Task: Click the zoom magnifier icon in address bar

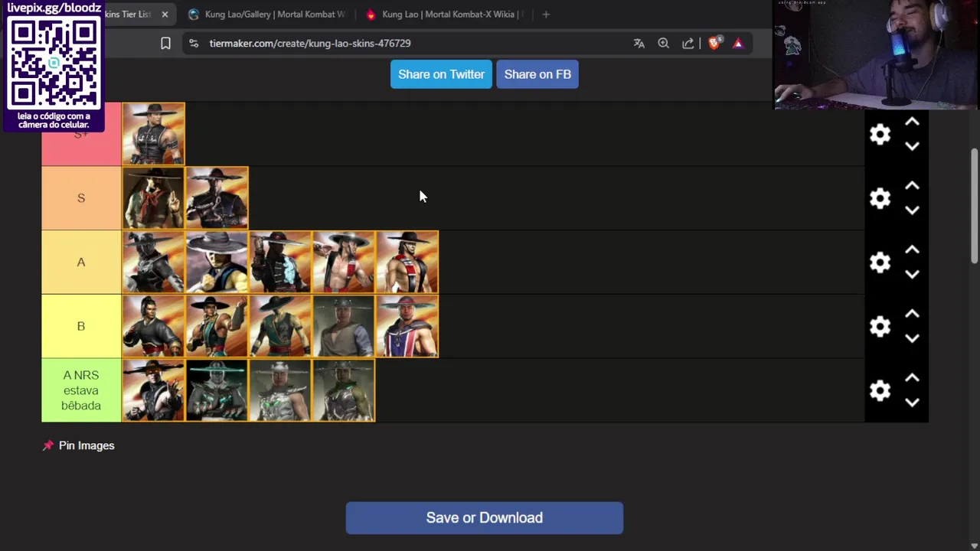Action: pyautogui.click(x=664, y=44)
